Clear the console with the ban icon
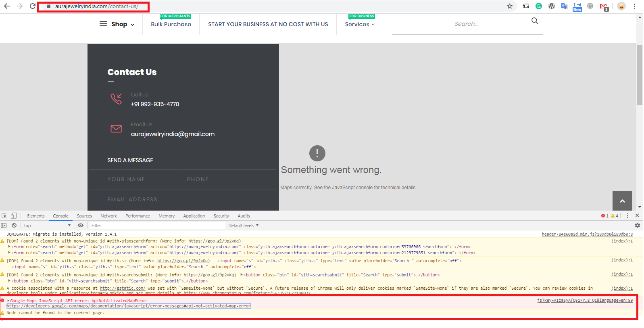644x328 pixels. tap(14, 226)
